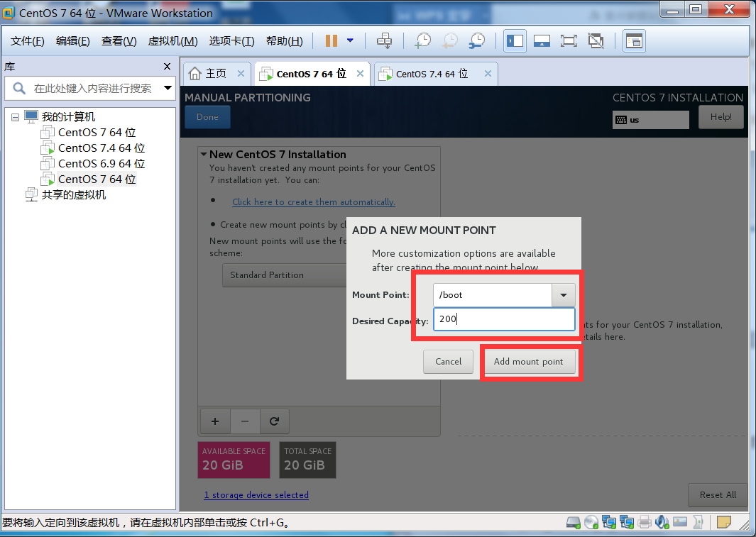Toggle the thumbnail bar view icon

634,41
